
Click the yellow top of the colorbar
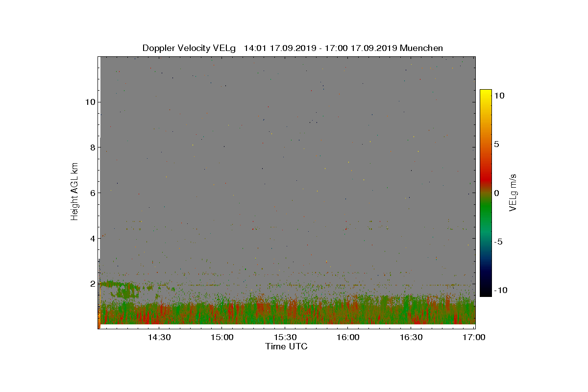tap(486, 93)
